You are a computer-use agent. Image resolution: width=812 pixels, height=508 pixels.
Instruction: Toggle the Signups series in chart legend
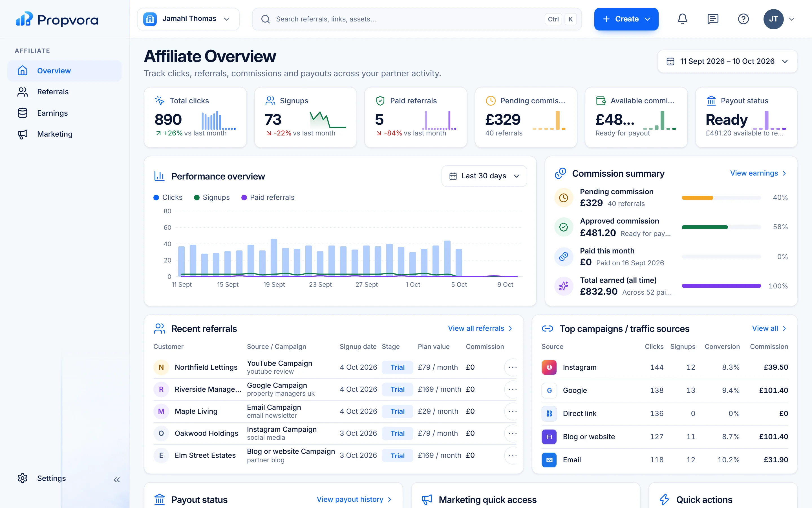(212, 198)
